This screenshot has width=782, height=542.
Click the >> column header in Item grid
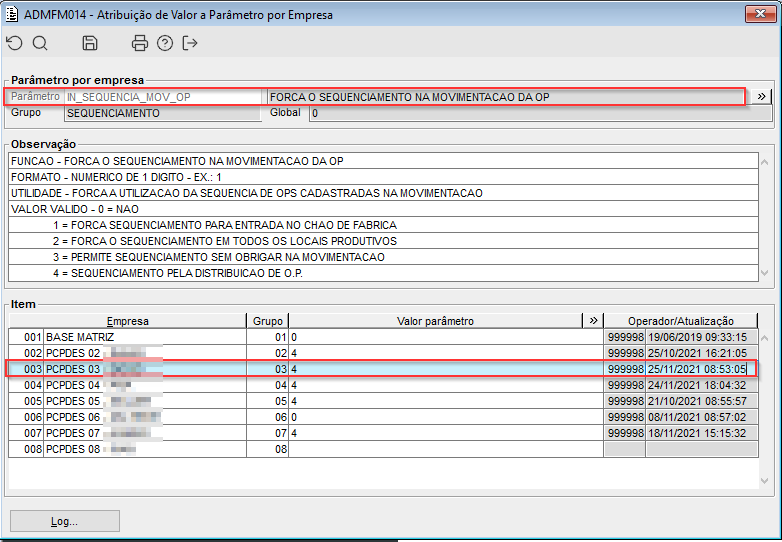(x=593, y=321)
